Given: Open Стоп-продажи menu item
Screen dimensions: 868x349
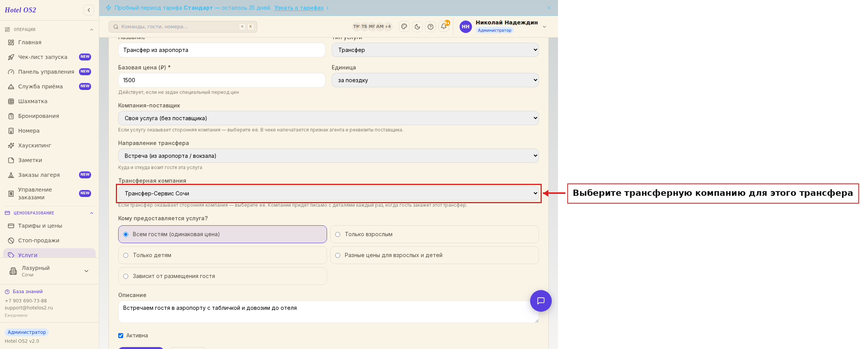Looking at the screenshot, I should (49, 240).
